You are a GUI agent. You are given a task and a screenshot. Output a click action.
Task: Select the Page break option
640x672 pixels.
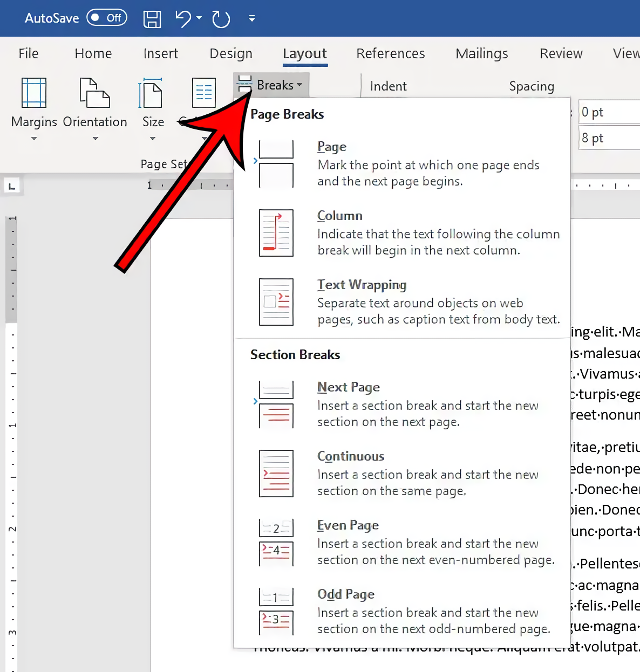point(331,147)
